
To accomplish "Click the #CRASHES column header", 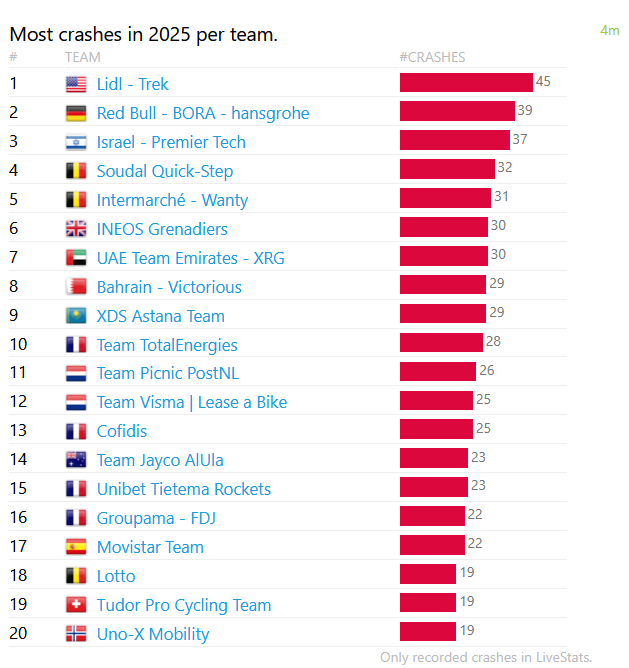I will (x=432, y=57).
